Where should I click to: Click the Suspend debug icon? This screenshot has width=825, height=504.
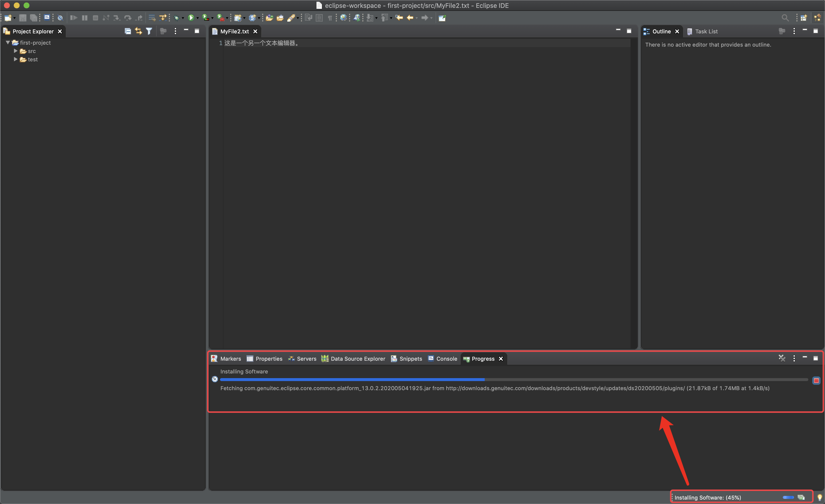click(x=85, y=18)
